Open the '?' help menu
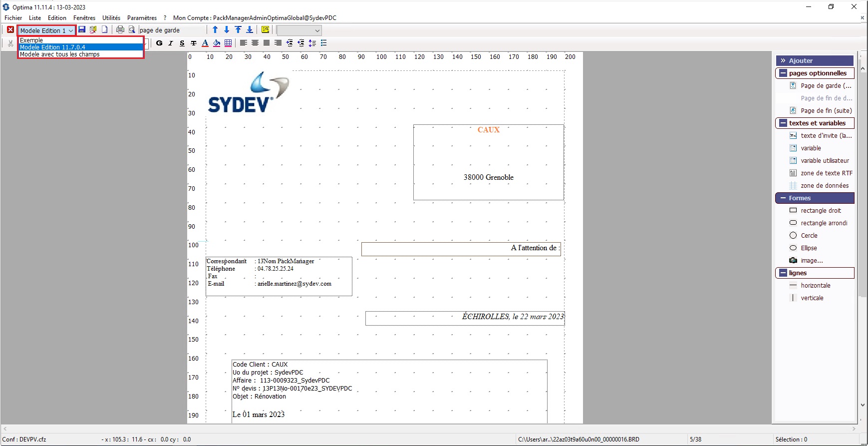The width and height of the screenshot is (868, 446). point(165,17)
